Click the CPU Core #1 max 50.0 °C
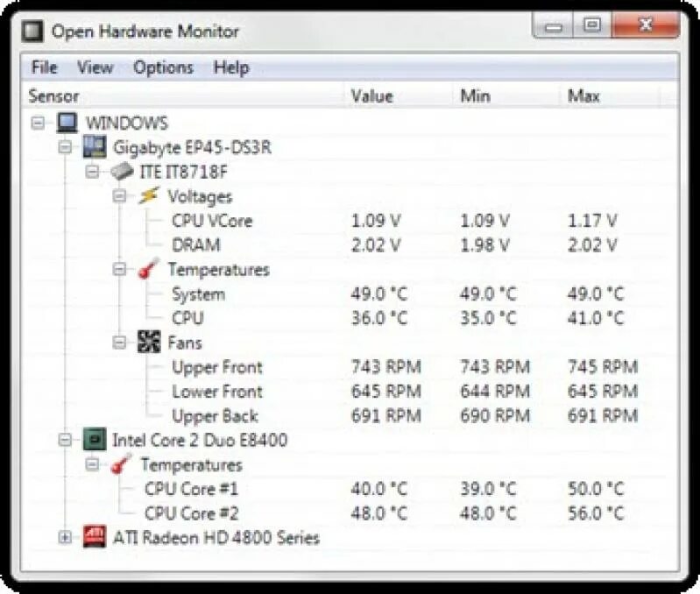Screen dimensions: 700x594 point(596,489)
